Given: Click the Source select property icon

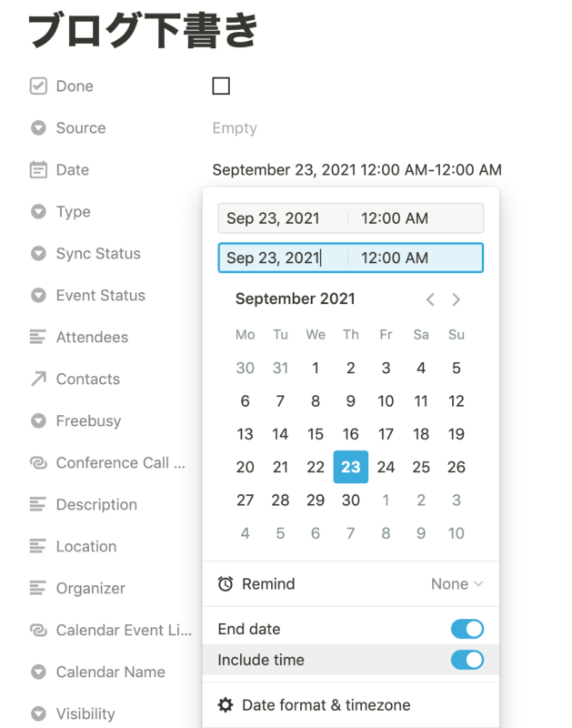Looking at the screenshot, I should tap(38, 127).
